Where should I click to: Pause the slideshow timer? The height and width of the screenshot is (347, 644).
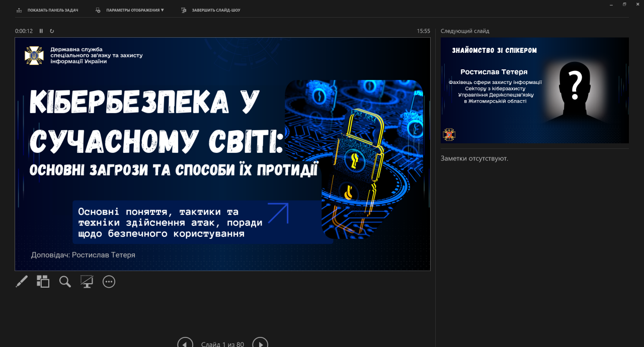point(41,31)
